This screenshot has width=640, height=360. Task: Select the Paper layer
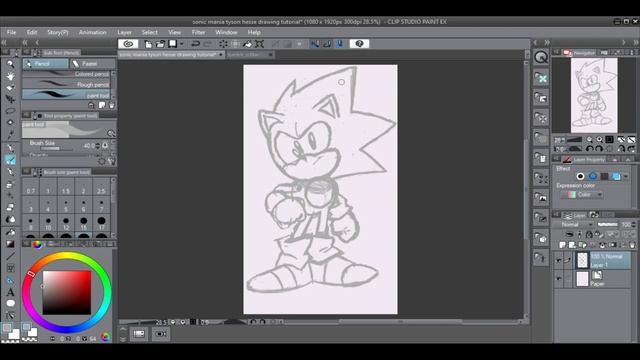(x=603, y=279)
